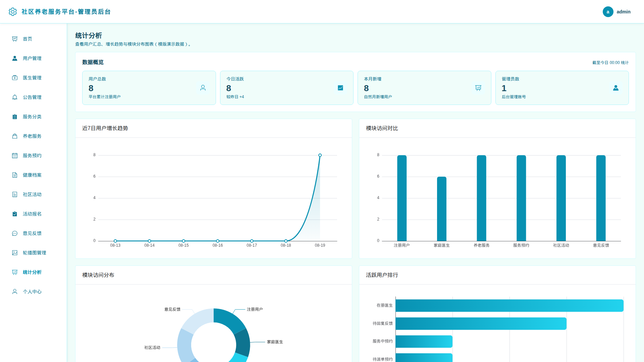Click the 首页 sidebar icon
644x362 pixels.
click(x=15, y=39)
